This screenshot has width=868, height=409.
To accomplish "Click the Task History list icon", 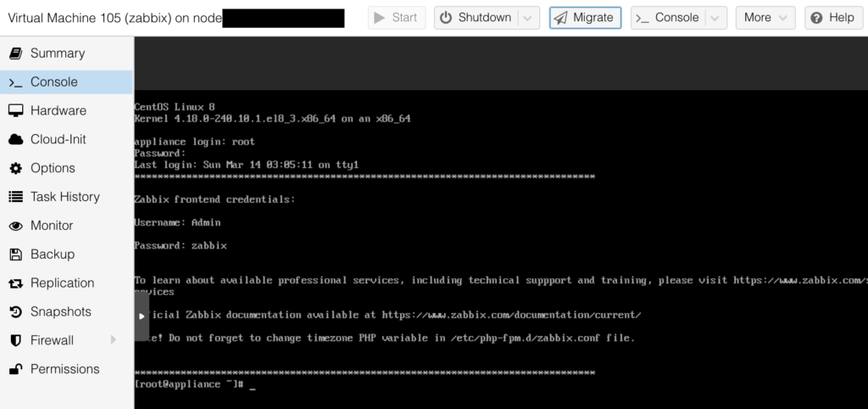I will pyautogui.click(x=15, y=197).
